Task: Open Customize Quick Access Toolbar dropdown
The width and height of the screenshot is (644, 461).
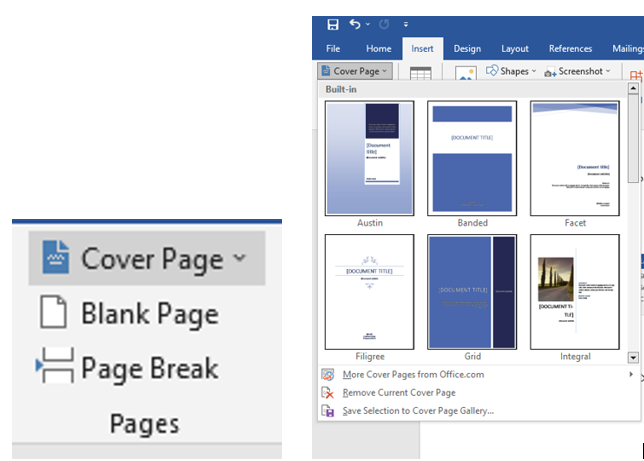Action: tap(406, 25)
